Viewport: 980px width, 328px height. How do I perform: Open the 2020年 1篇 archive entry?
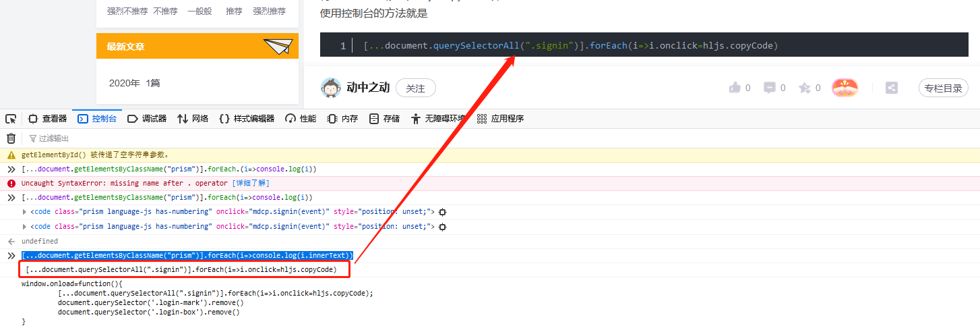[x=135, y=84]
